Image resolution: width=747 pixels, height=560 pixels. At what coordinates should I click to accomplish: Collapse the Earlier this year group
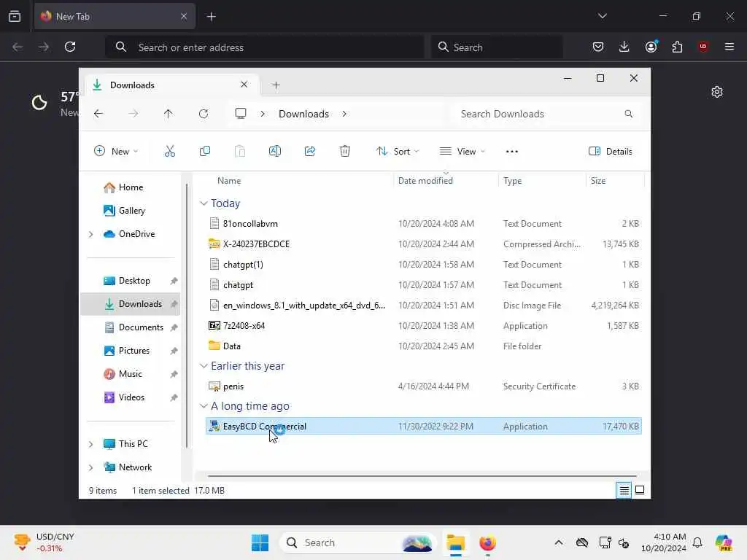point(204,366)
